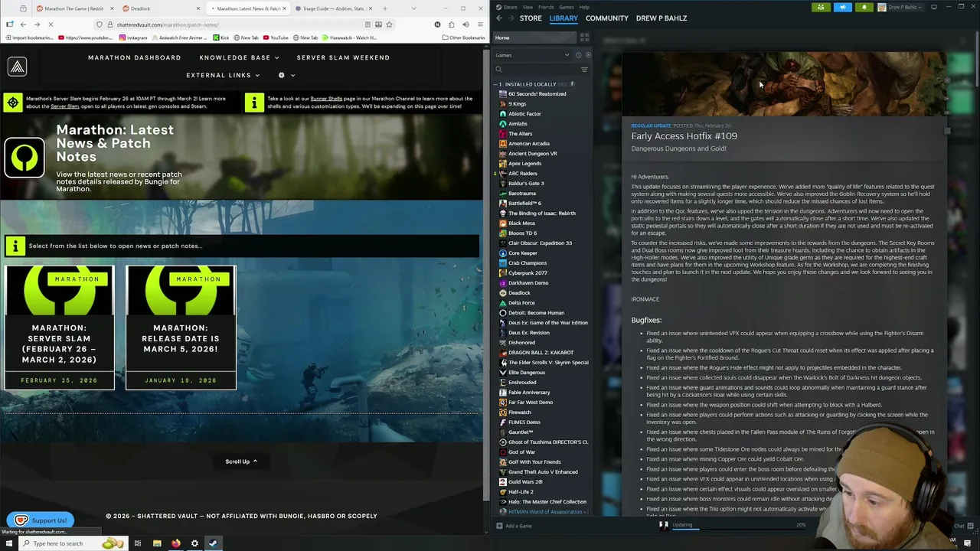
Task: Open the Instagram bookmark
Action: click(x=133, y=37)
